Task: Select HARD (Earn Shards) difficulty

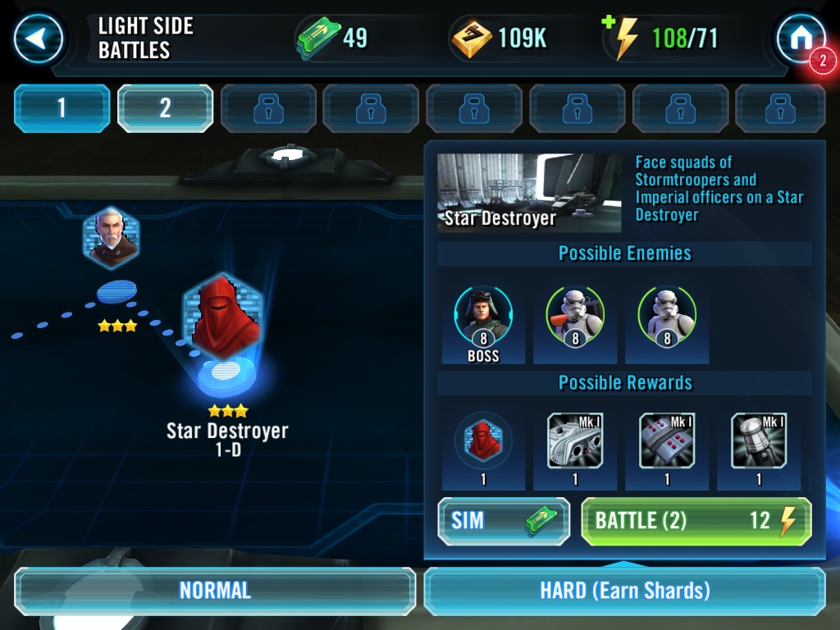Action: click(624, 591)
